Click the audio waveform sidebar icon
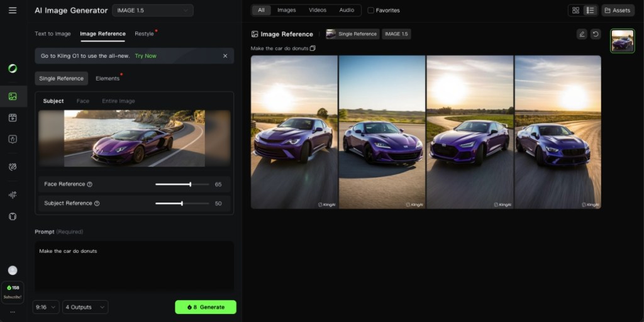644x322 pixels. [13, 195]
